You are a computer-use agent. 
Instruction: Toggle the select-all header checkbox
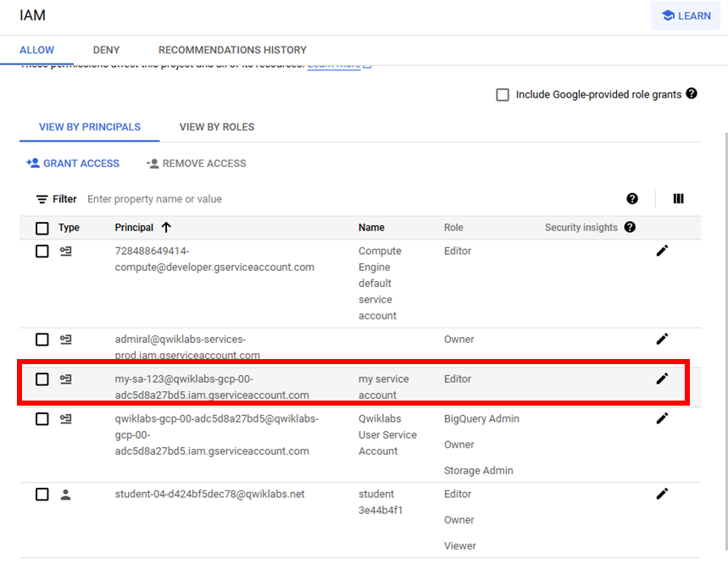42,228
